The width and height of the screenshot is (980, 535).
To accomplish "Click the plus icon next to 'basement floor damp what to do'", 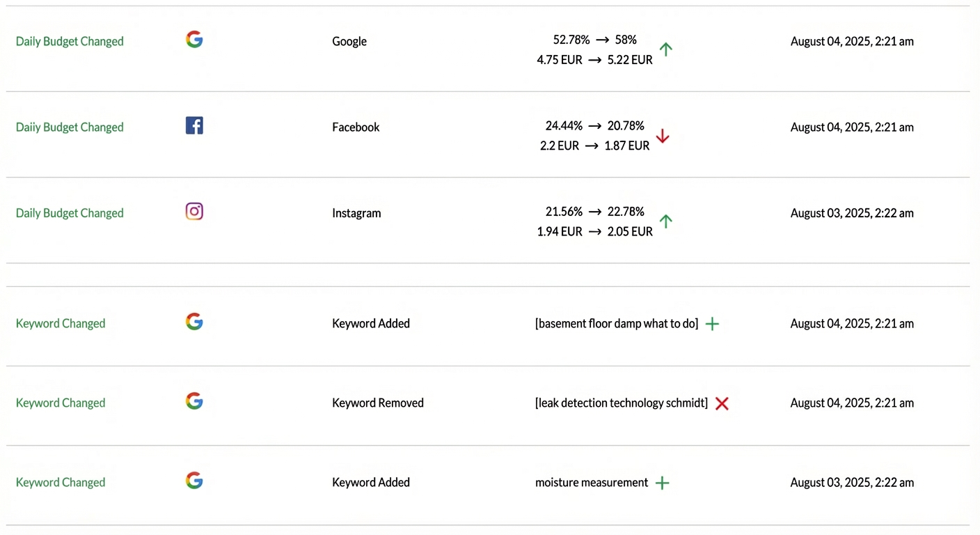I will pyautogui.click(x=711, y=323).
